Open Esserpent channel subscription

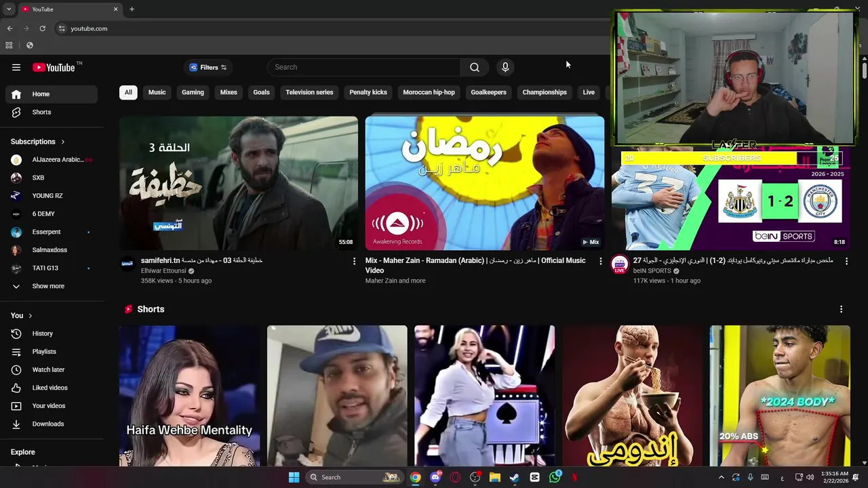tap(52, 232)
